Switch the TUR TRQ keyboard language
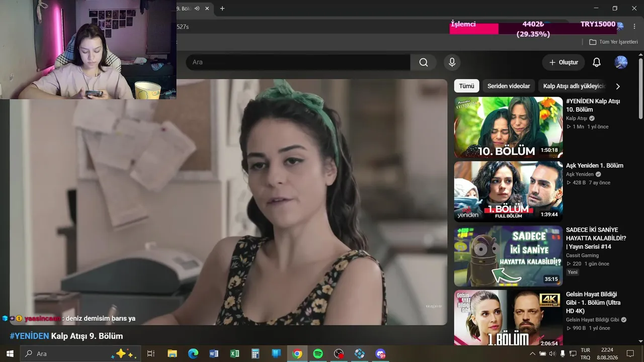The height and width of the screenshot is (362, 644). pyautogui.click(x=585, y=353)
